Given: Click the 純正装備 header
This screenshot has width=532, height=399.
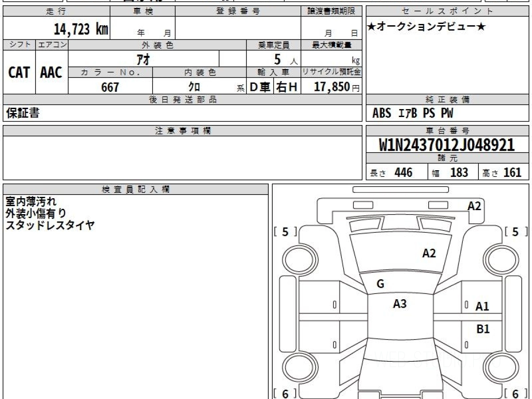Looking at the screenshot, I should (447, 100).
